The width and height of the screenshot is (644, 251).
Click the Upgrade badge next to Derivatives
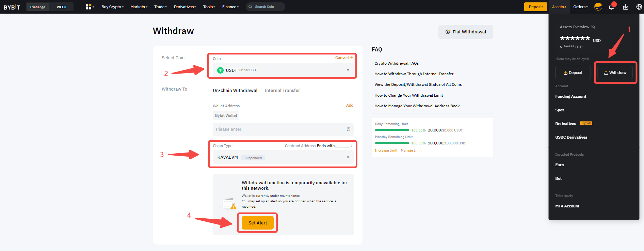pyautogui.click(x=586, y=123)
